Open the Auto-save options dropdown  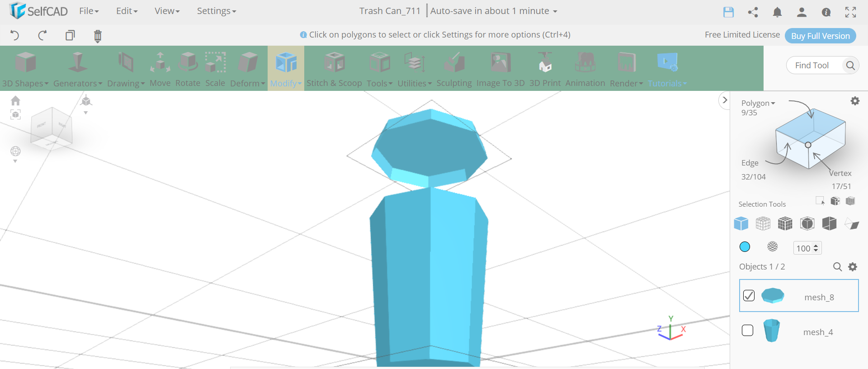click(494, 11)
